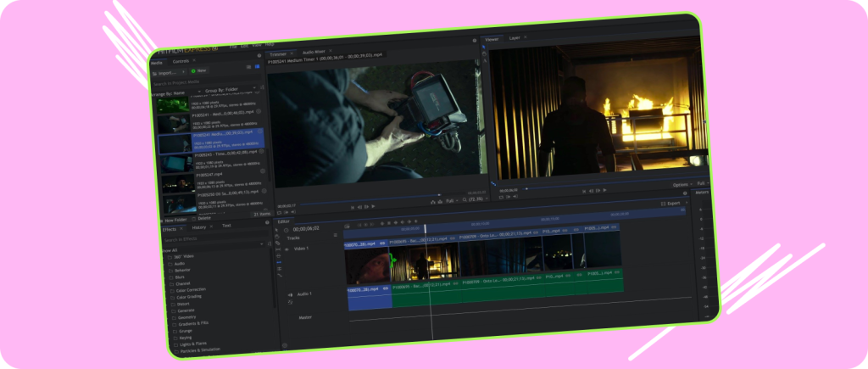This screenshot has height=369, width=868.
Task: Select the Editor tab
Action: (283, 221)
